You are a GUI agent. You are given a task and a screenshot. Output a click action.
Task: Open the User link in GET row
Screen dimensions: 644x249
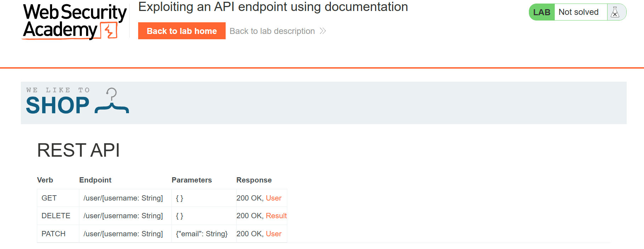[273, 198]
